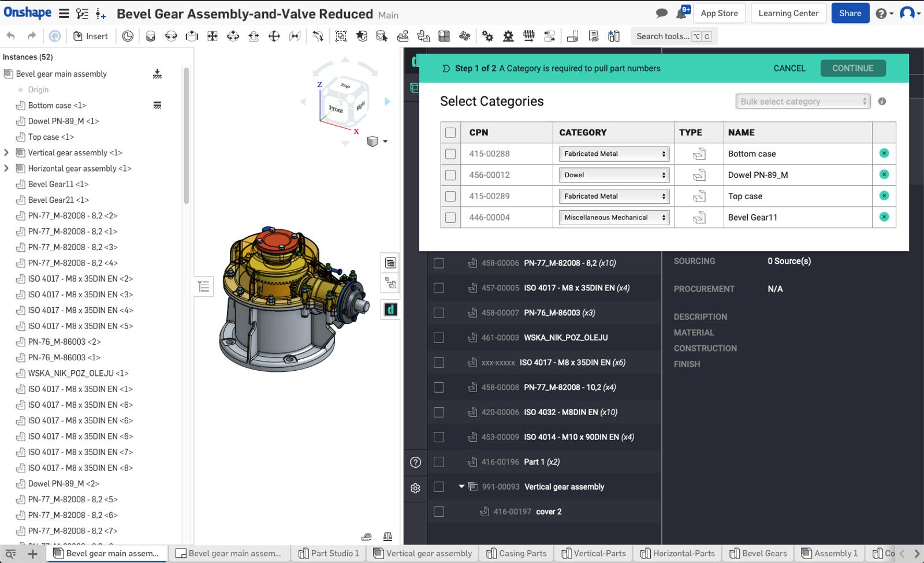Screen dimensions: 924x563
Task: Click CANCEL in the category dialog
Action: tap(789, 68)
